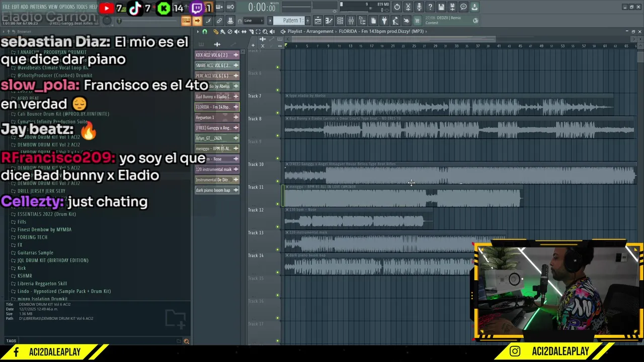Toggle the green switch of Track 6
Screen dimensions: 644x362
pos(277,90)
